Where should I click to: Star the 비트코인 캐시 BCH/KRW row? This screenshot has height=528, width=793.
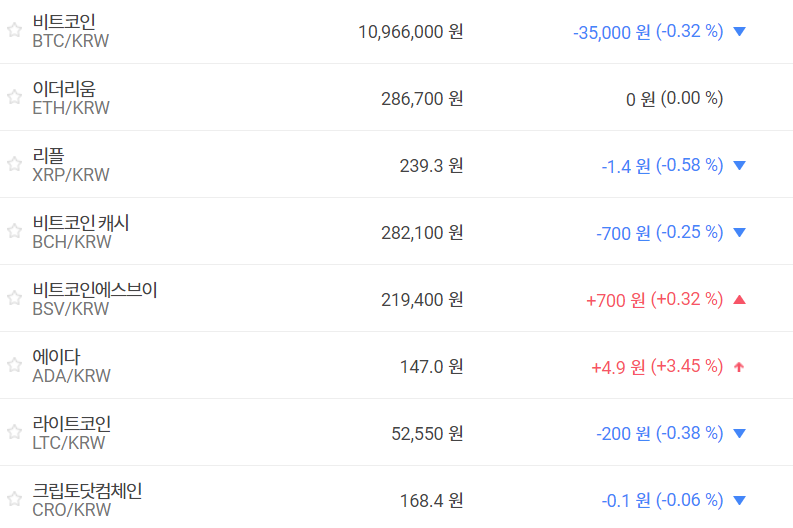click(x=14, y=231)
